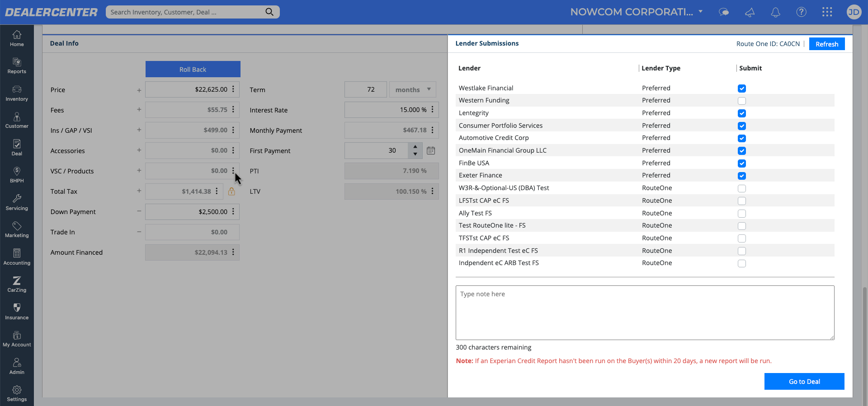
Task: Open the Amount Financed options kebab menu
Action: (x=233, y=252)
